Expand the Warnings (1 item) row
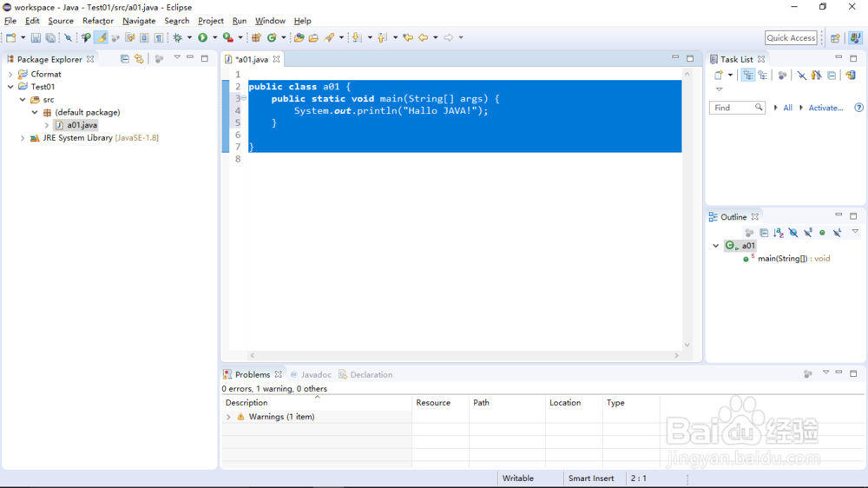This screenshot has height=488, width=868. click(228, 417)
